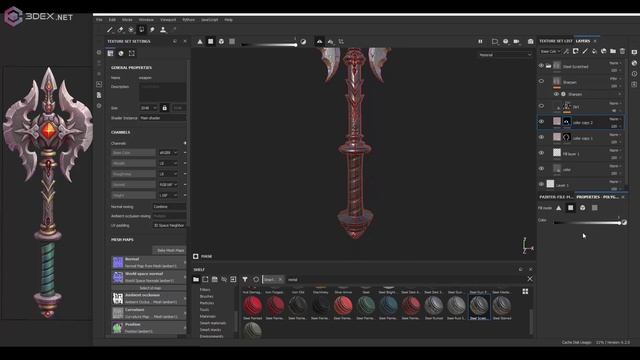Select Normal mesh map slot
The image size is (640, 360).
(x=149, y=262)
